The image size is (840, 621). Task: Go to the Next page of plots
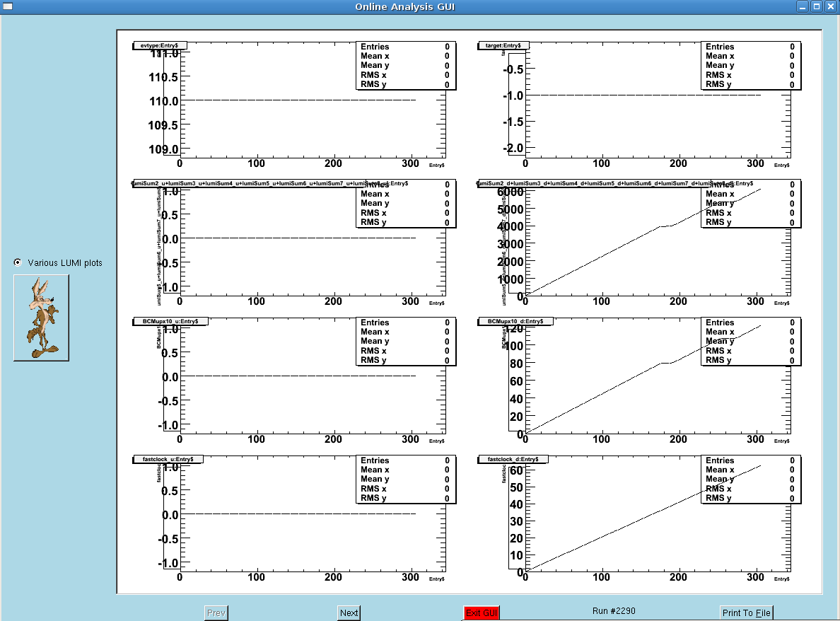349,613
